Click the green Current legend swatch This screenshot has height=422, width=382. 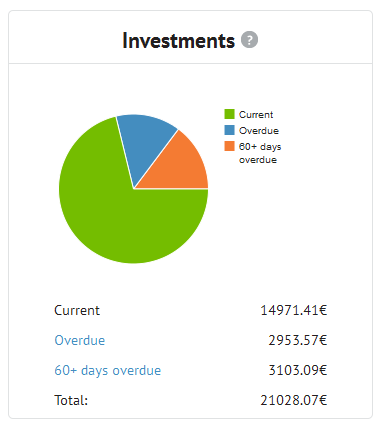(x=229, y=114)
